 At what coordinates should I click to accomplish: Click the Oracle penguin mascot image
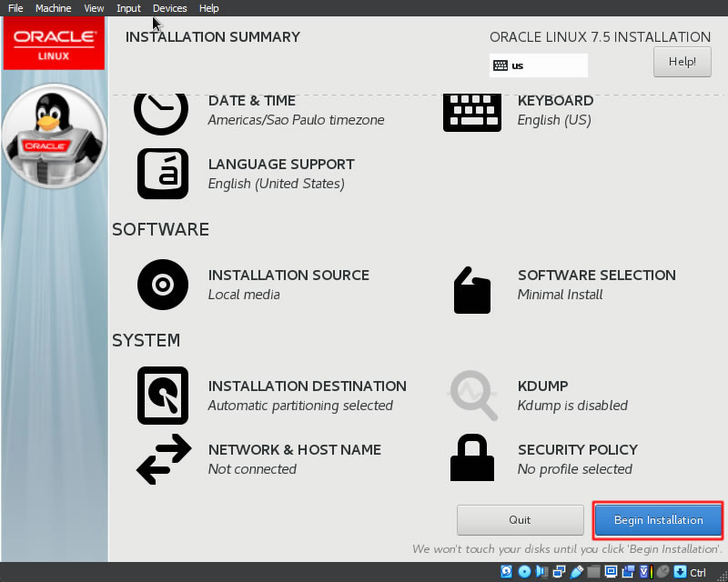(x=55, y=136)
